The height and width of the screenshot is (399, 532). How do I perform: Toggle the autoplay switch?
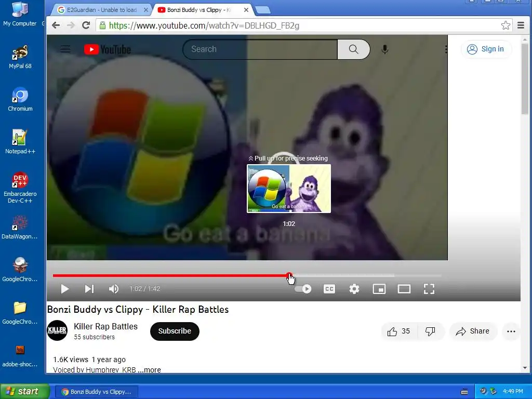point(303,289)
